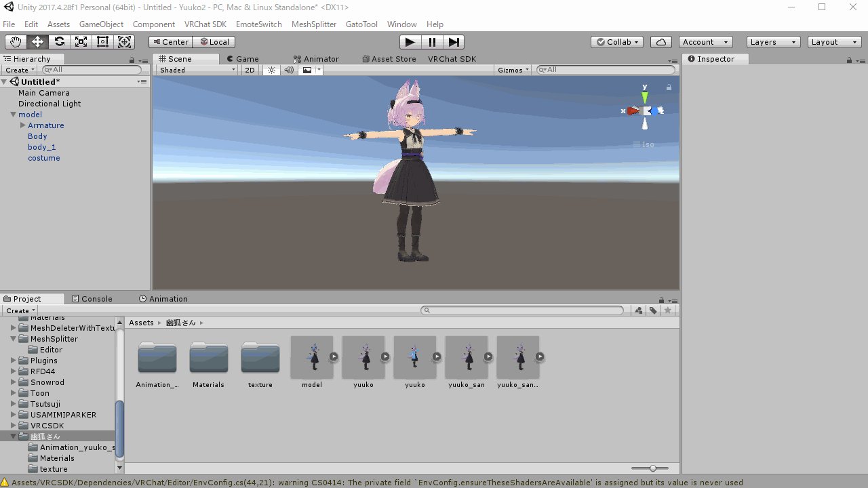Select the Scale tool
This screenshot has height=488, width=868.
click(81, 42)
